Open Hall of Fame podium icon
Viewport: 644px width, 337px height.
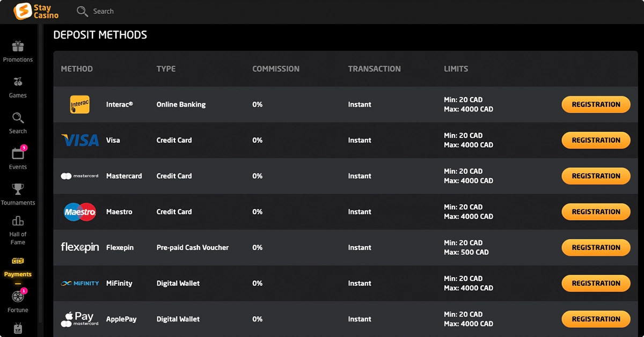(x=18, y=221)
